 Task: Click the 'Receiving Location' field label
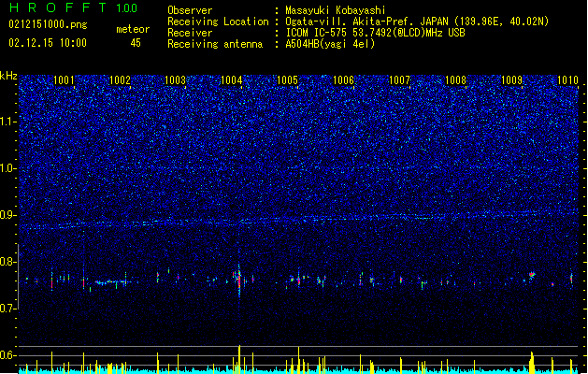218,22
